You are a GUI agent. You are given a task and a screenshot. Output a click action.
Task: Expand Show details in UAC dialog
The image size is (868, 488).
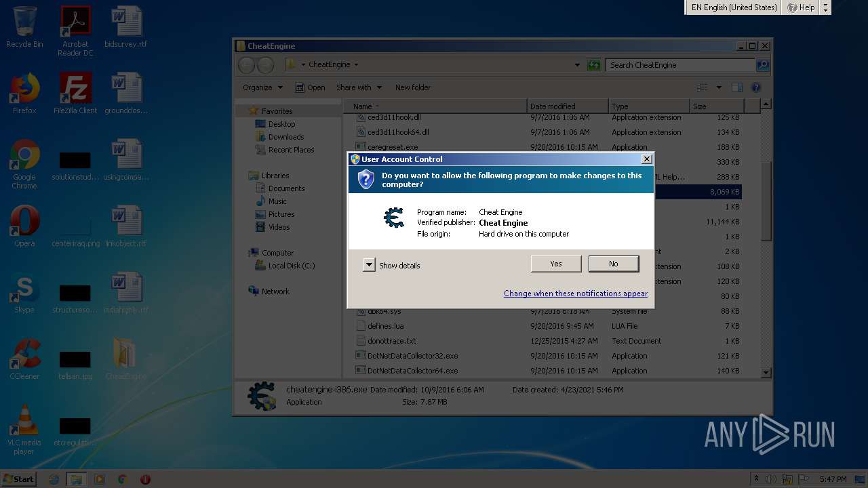(x=392, y=266)
